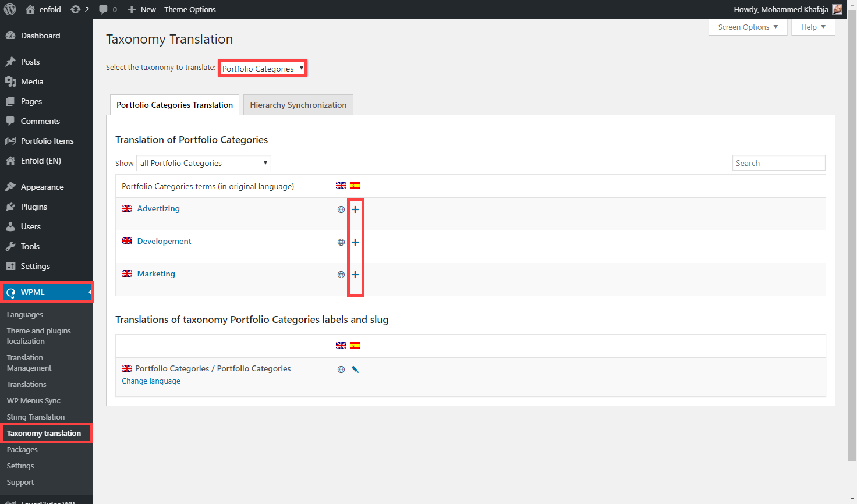Open the taxonomy selector showing Portfolio Categories
The width and height of the screenshot is (857, 504).
263,68
